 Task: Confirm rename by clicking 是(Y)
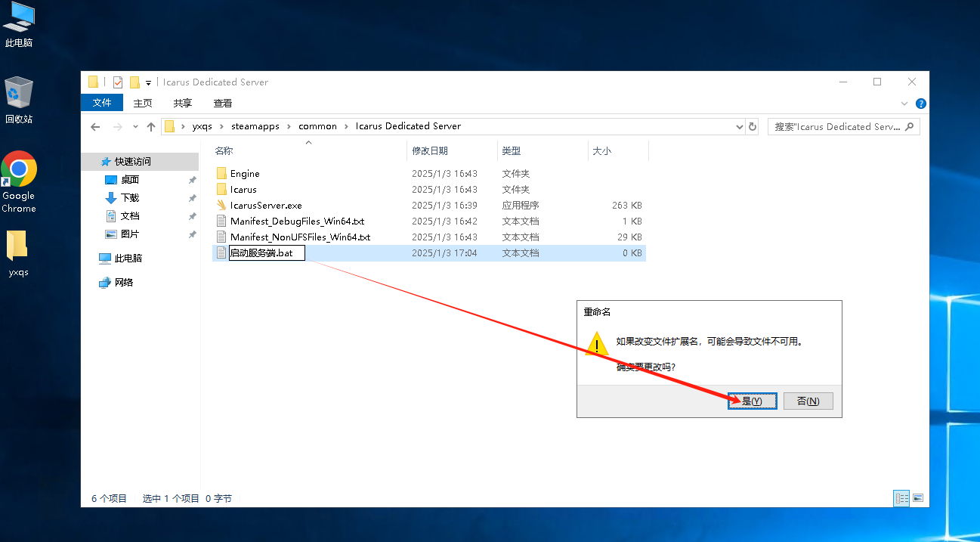tap(752, 401)
